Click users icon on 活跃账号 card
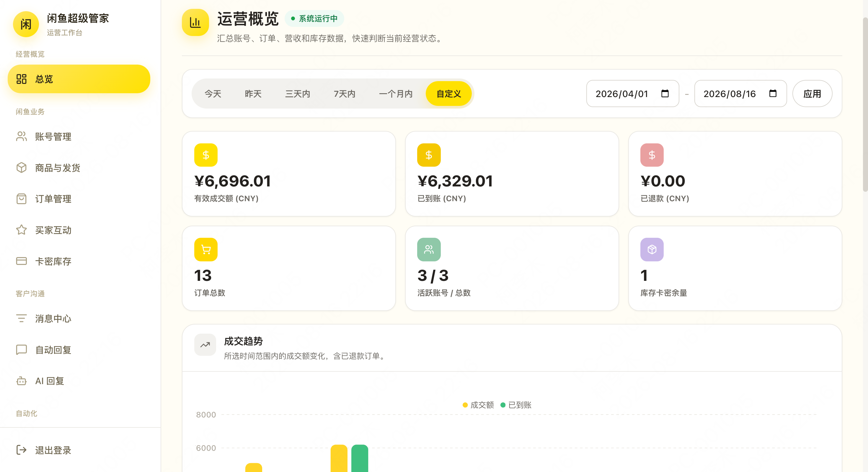The image size is (868, 472). 429,250
